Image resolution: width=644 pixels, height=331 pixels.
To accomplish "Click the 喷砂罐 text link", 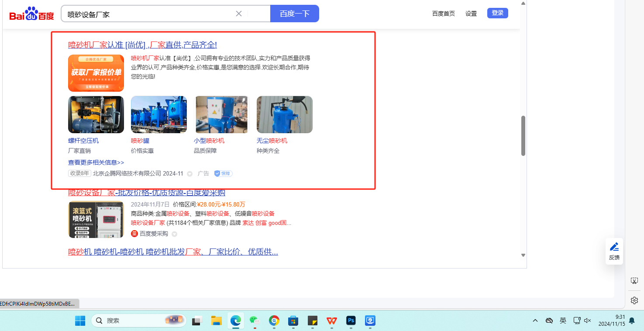I will 140,141.
